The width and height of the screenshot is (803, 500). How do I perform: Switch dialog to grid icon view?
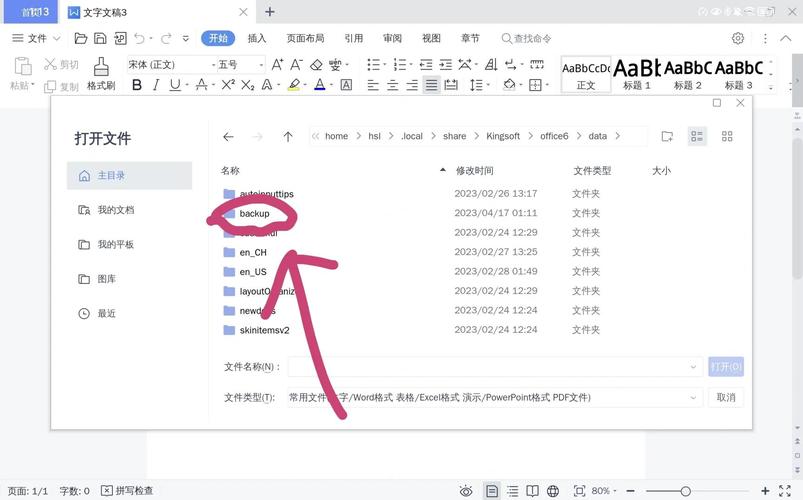727,136
